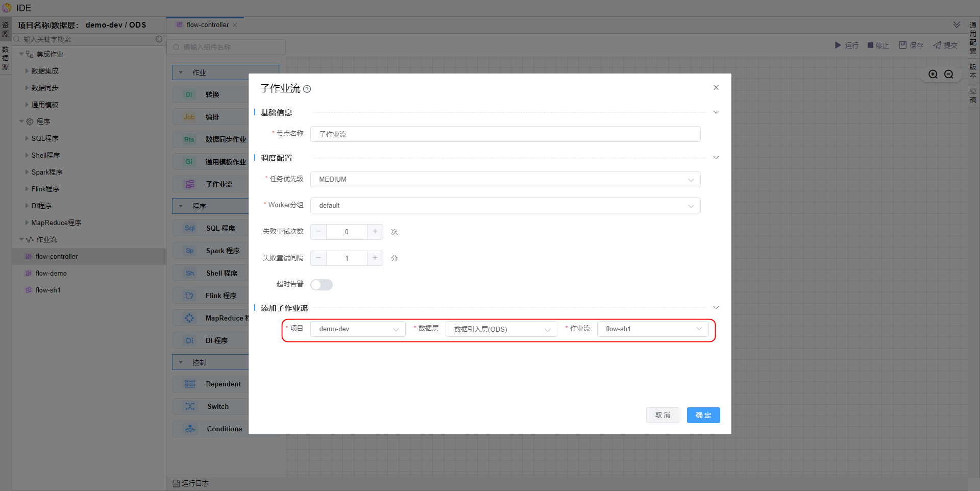
Task: Toggle the 超时告警 switch on
Action: (x=322, y=285)
